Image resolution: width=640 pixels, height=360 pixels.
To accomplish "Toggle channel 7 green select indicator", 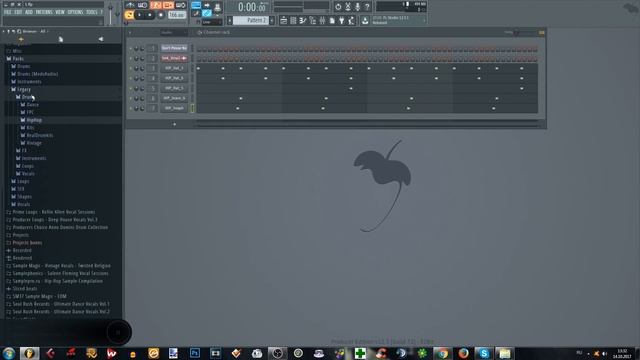I will (x=193, y=108).
